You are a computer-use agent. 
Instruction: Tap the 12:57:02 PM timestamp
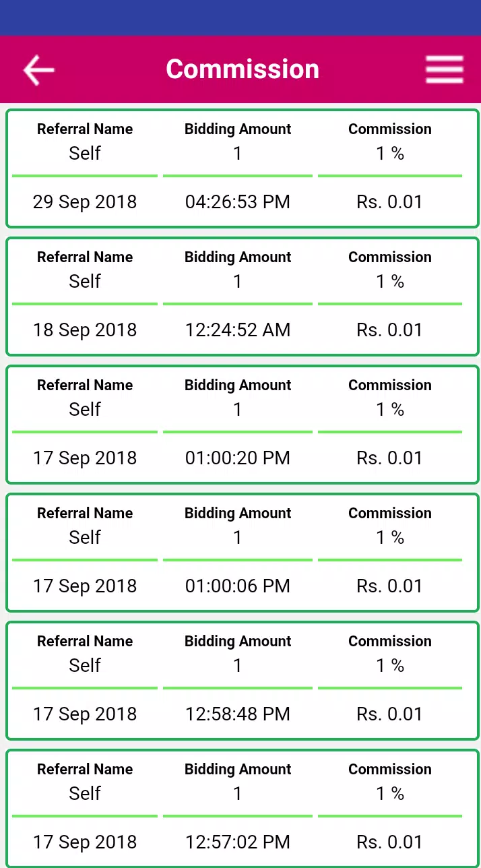point(238,842)
